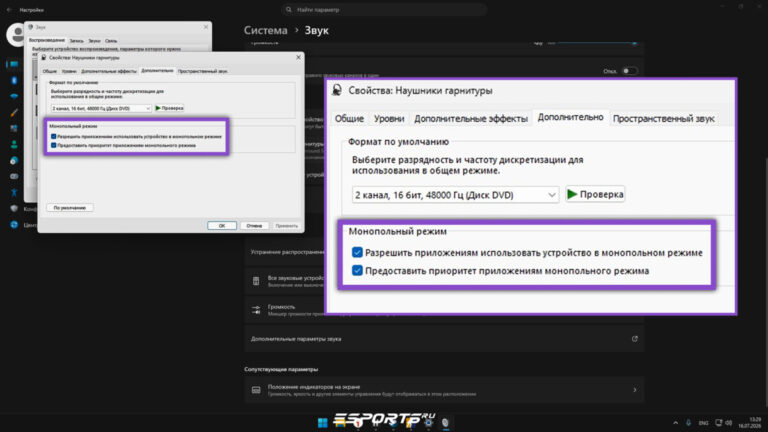Viewport: 768px width, 432px height.
Task: Click the По умолчанию button
Action: (70, 208)
